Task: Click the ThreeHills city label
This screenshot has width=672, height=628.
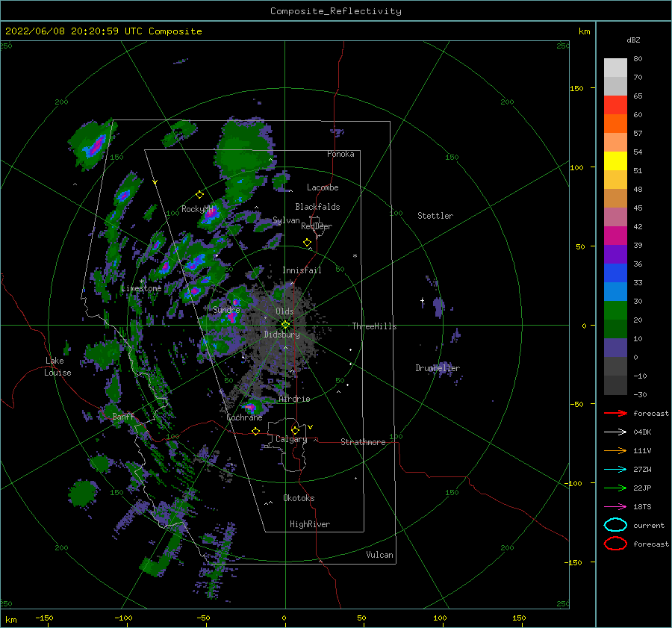Action: pyautogui.click(x=375, y=326)
